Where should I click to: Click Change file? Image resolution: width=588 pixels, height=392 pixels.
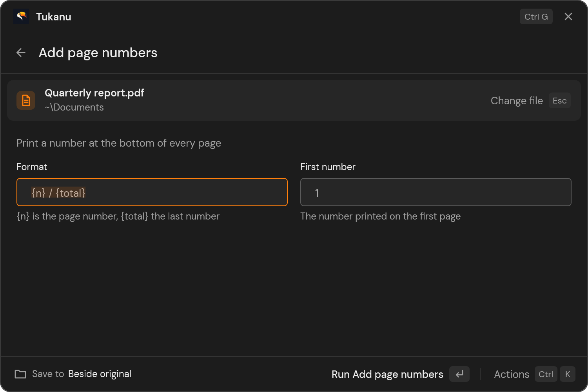tap(517, 101)
